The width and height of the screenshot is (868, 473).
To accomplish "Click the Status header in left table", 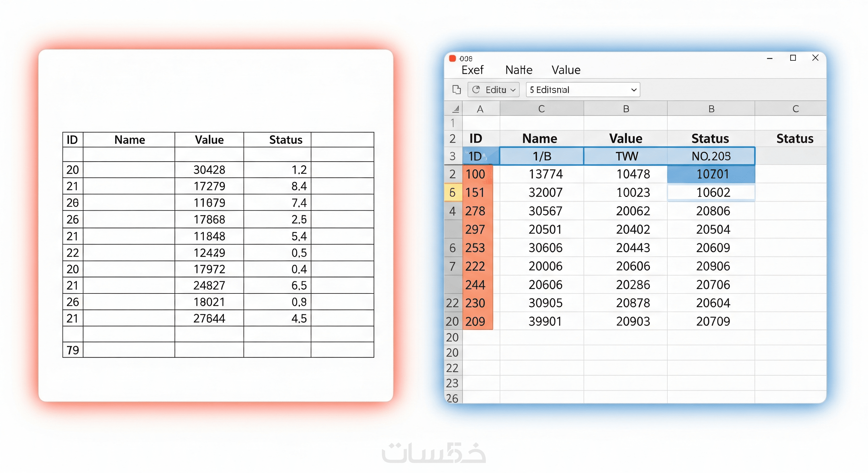I will (285, 140).
